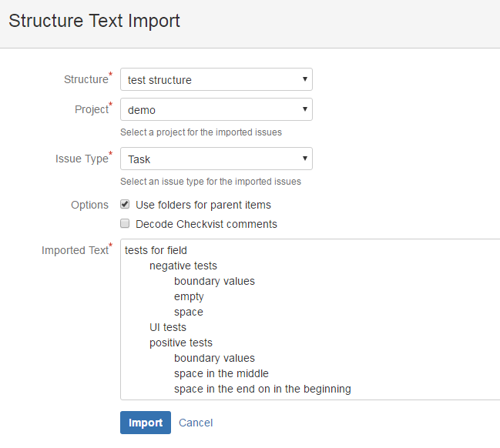Click 'space in the middle' text line
Image resolution: width=500 pixels, height=448 pixels.
click(x=221, y=373)
